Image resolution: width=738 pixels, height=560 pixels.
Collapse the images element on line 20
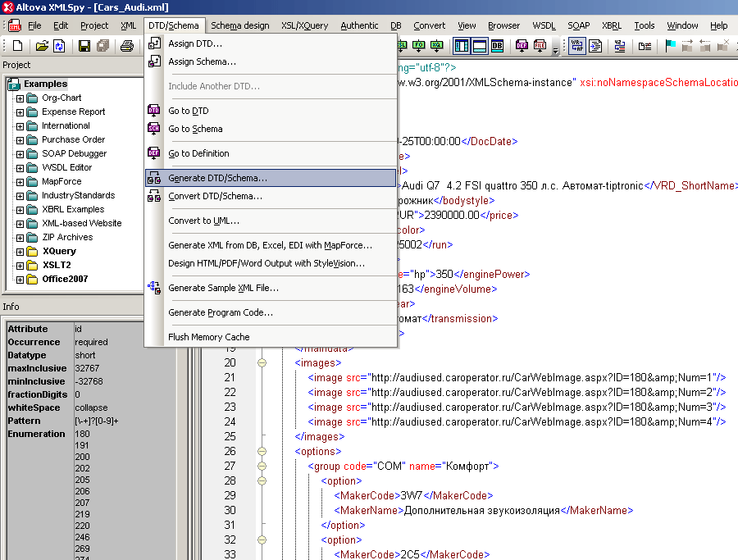click(x=262, y=363)
